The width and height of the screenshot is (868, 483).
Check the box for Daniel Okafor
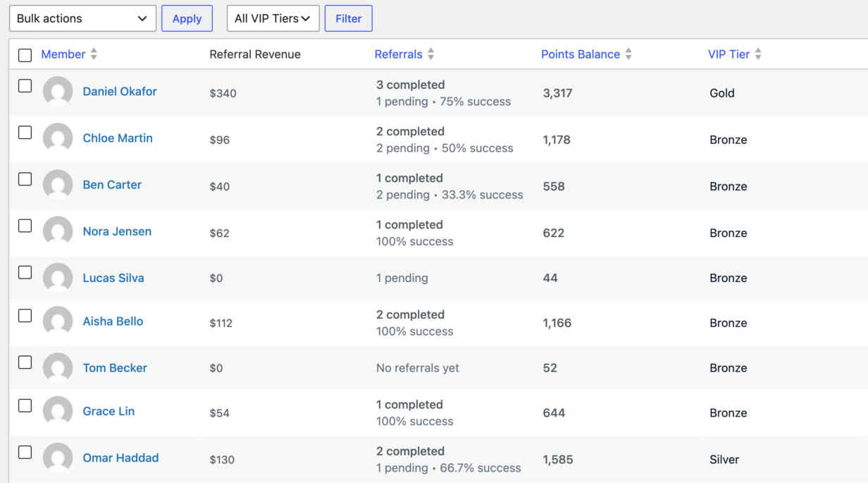click(x=25, y=86)
